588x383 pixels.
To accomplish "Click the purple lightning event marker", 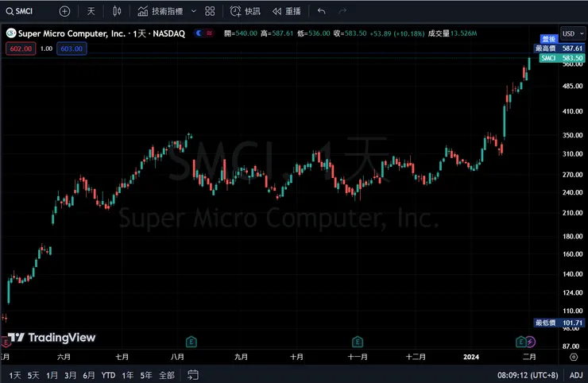I will (530, 342).
